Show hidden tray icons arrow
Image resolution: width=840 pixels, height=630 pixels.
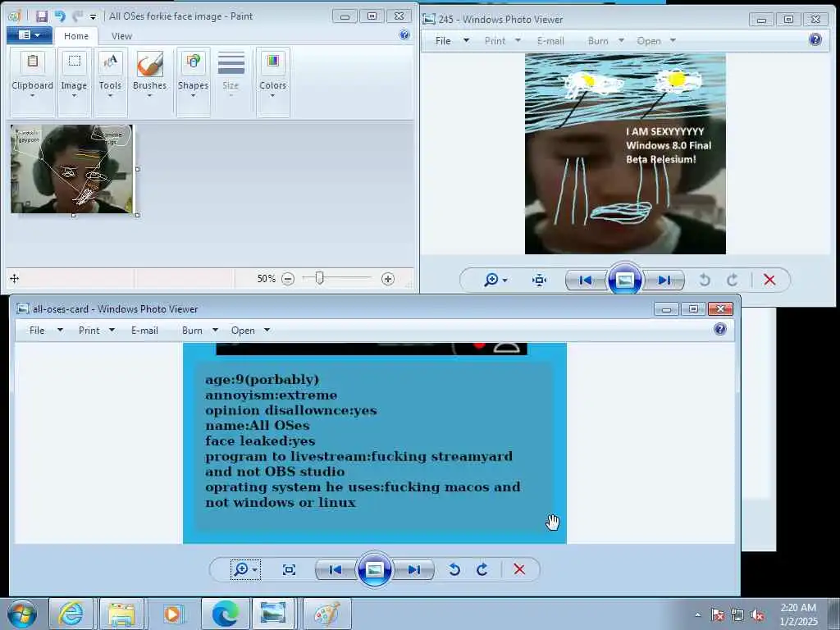pos(697,614)
